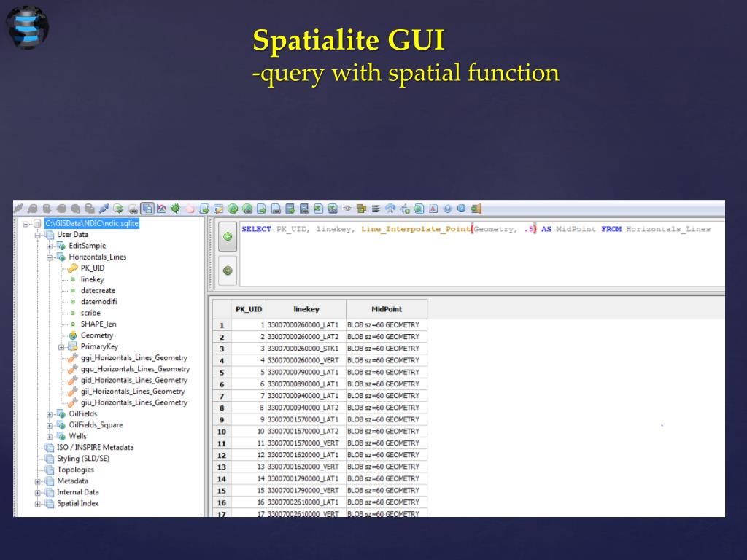Select gid_Horizontals_Lines_Geometry trigger
Screen dimensions: 747x560
[134, 380]
